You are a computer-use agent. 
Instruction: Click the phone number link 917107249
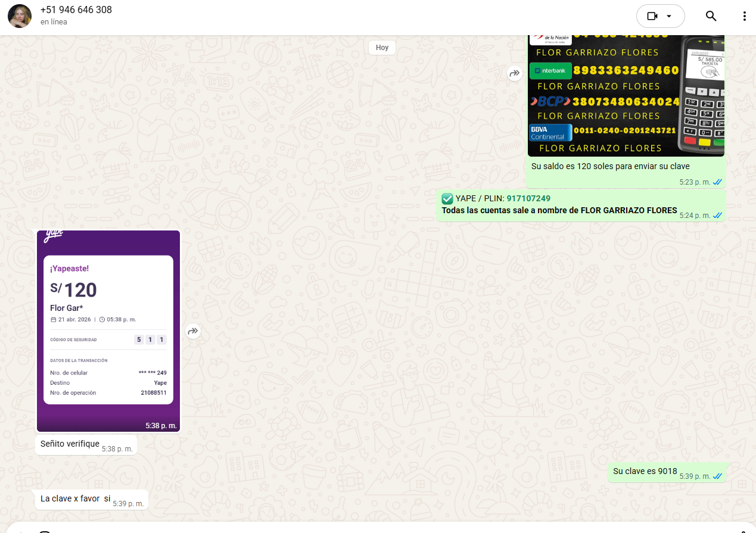[x=528, y=198]
